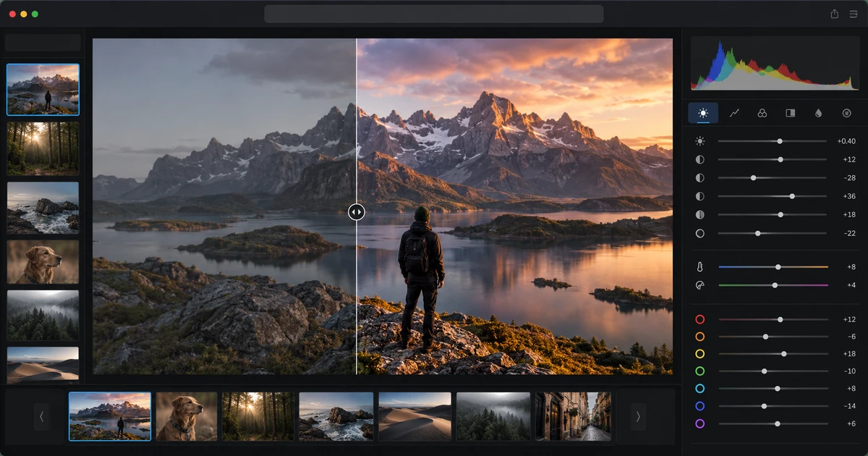
Task: Select the misty pine forest thumbnail in the left sidebar
Action: tap(43, 316)
